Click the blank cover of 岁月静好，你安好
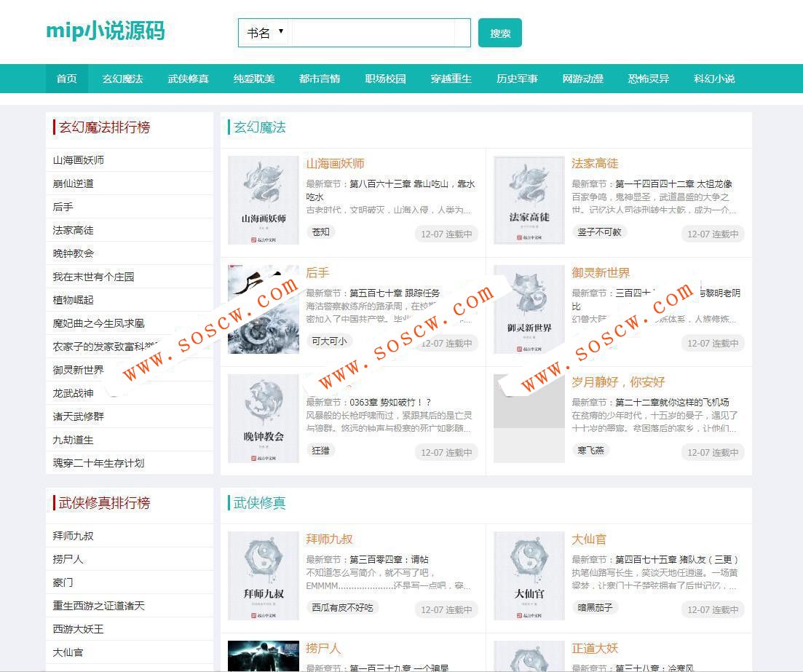The height and width of the screenshot is (672, 803). (529, 419)
